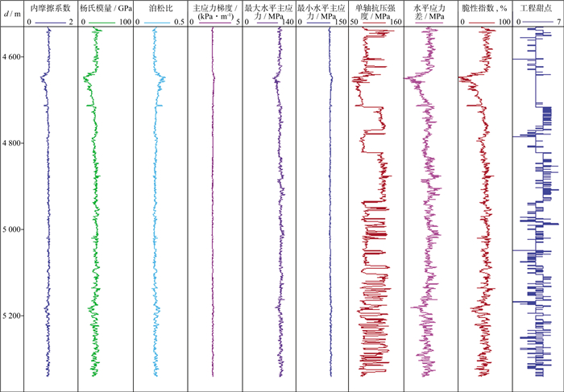Select the 最小水平主应力 track title

pos(322,10)
